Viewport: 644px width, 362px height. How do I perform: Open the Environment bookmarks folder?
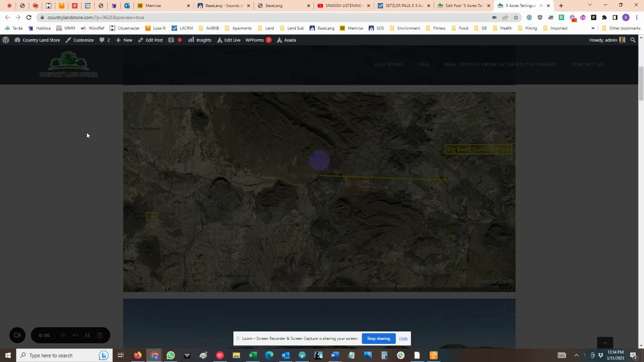tap(405, 28)
